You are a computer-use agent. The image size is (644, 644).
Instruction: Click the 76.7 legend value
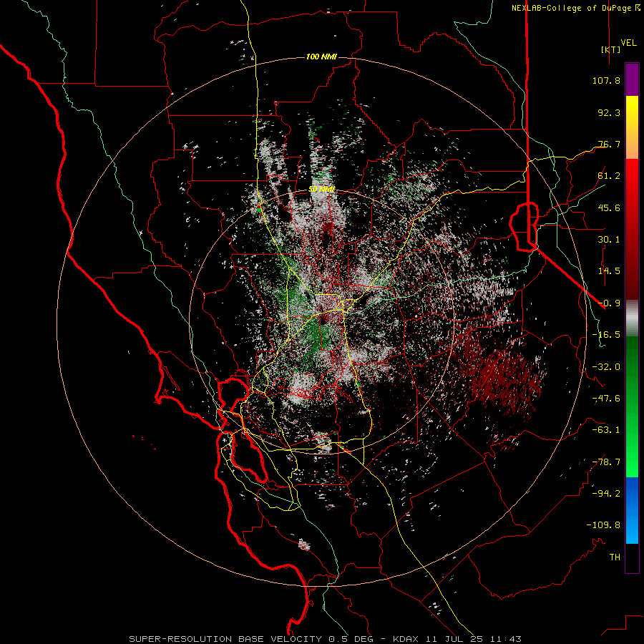pos(609,144)
